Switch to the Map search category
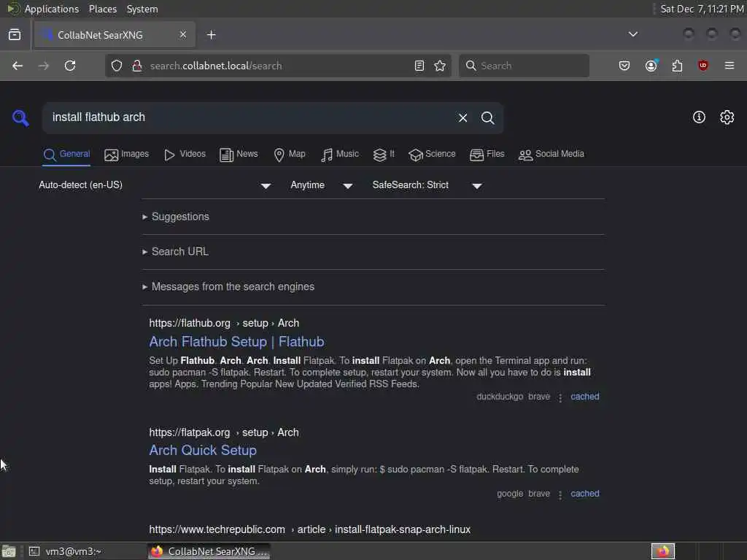The width and height of the screenshot is (747, 560). coord(290,155)
